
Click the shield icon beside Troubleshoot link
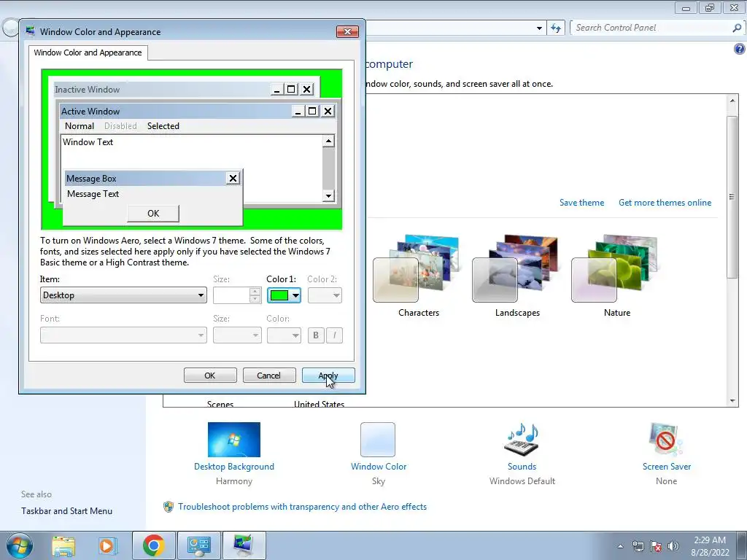[169, 507]
